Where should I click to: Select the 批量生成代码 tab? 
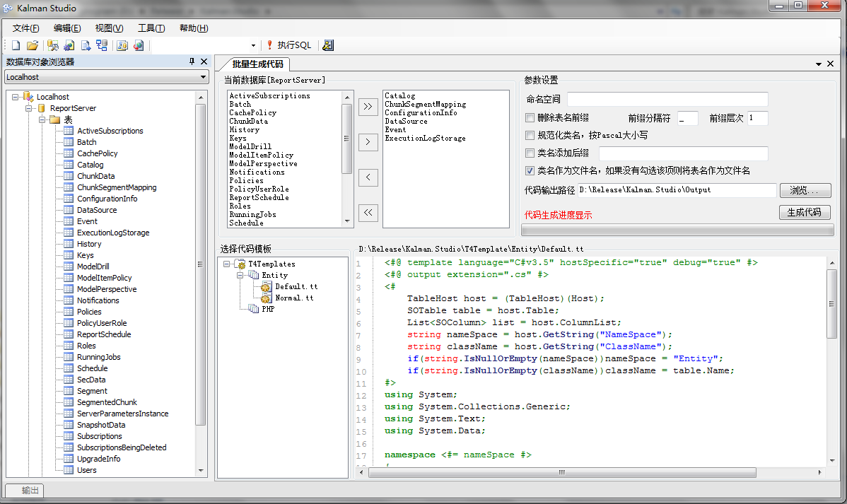(257, 64)
